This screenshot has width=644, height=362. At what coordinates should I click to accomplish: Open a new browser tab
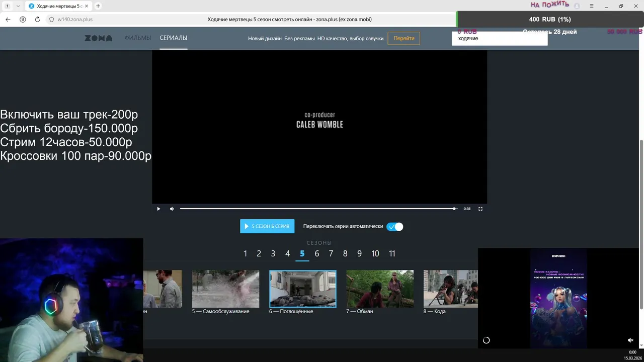click(x=98, y=6)
